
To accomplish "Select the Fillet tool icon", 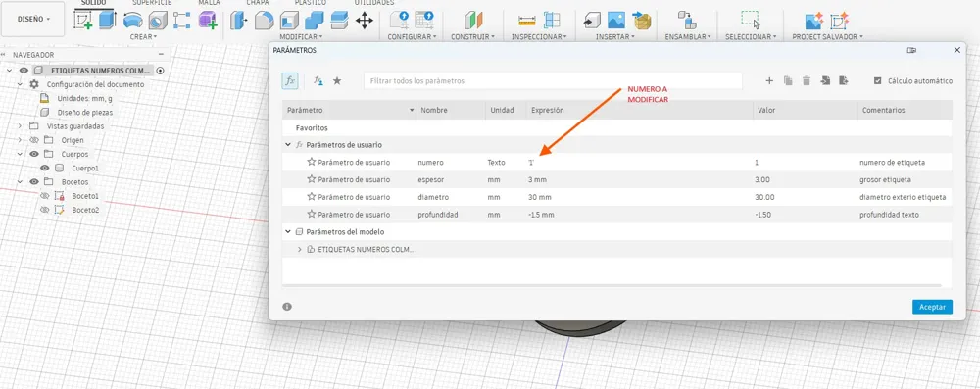I will point(265,20).
